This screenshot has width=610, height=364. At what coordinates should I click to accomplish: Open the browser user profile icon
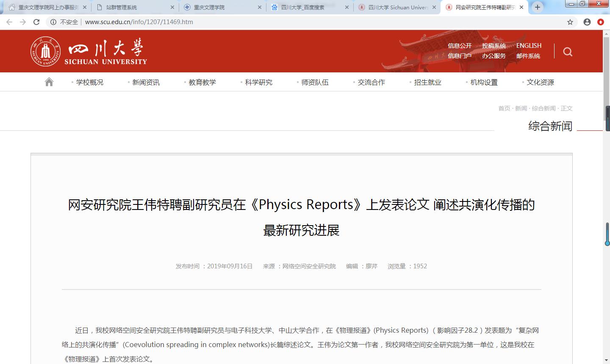pos(587,22)
